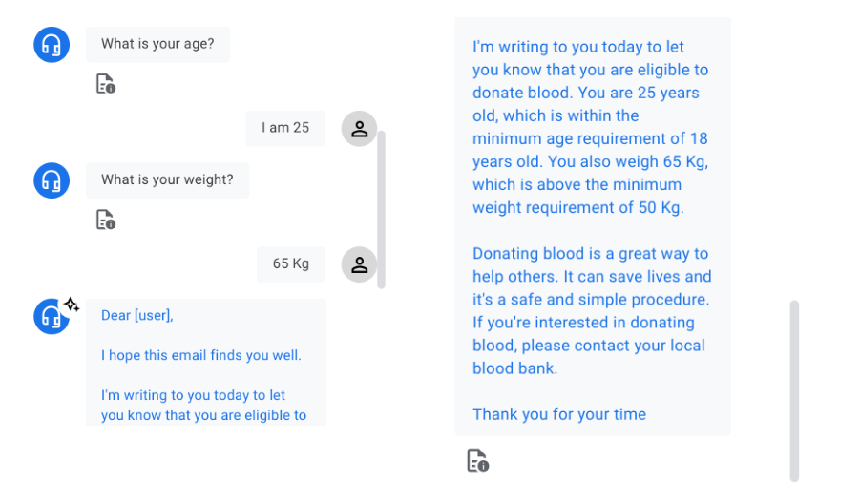
Task: Click the "Thank you for your time" line
Action: [559, 414]
